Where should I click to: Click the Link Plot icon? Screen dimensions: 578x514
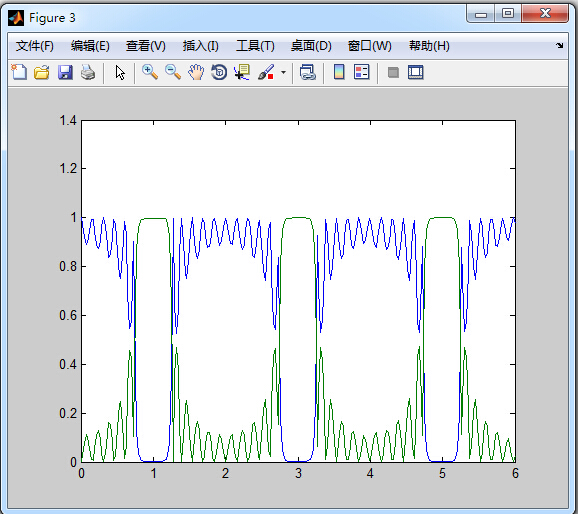point(308,72)
